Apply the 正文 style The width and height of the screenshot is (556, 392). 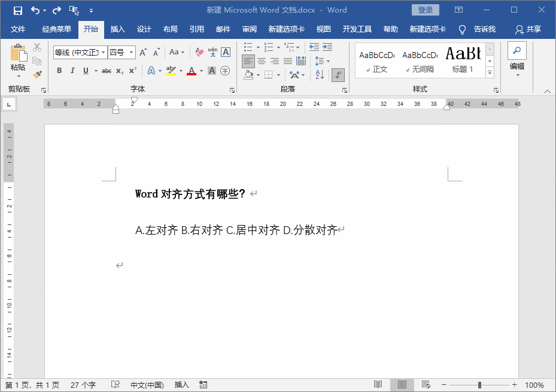[376, 60]
